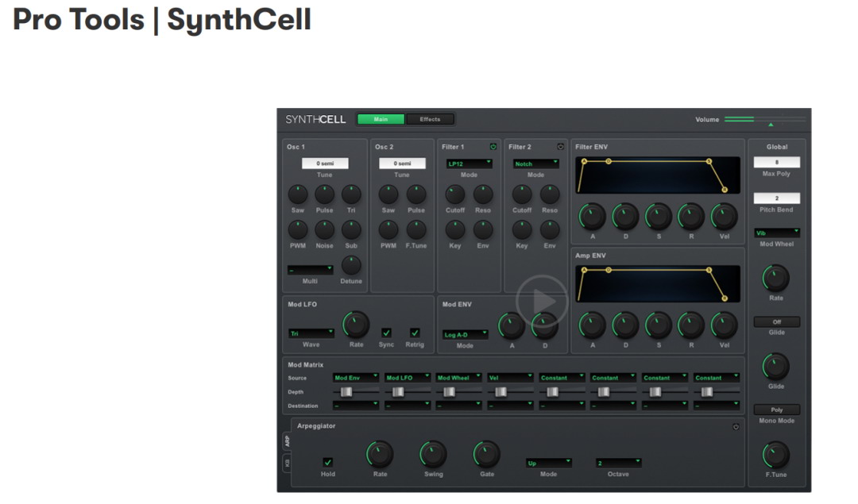Image resolution: width=858 pixels, height=504 pixels.
Task: Click the Arpeggiator Swing knob
Action: (x=434, y=454)
